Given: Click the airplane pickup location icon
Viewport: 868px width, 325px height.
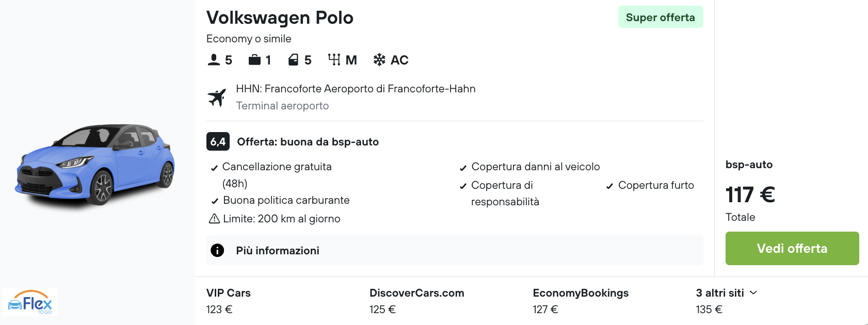Looking at the screenshot, I should [217, 97].
